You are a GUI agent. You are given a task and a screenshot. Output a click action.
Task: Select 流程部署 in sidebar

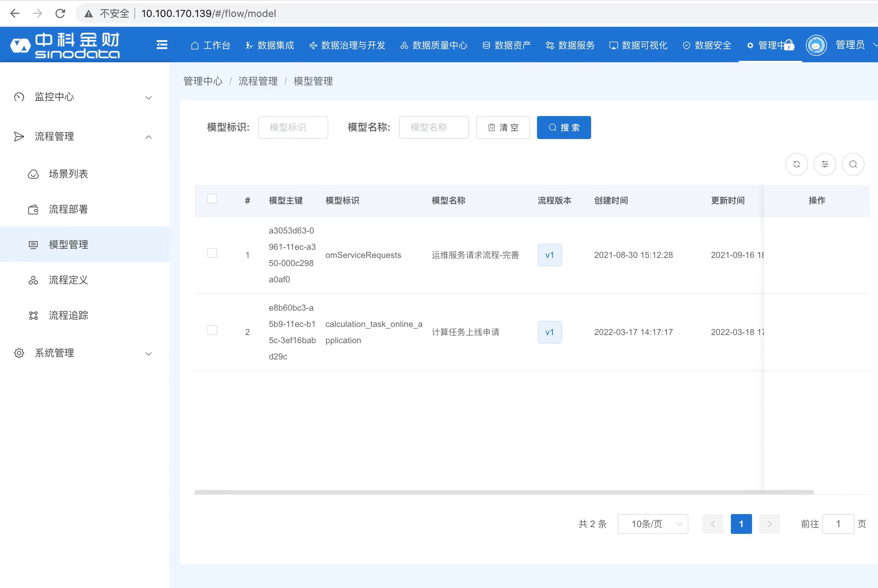(x=68, y=209)
